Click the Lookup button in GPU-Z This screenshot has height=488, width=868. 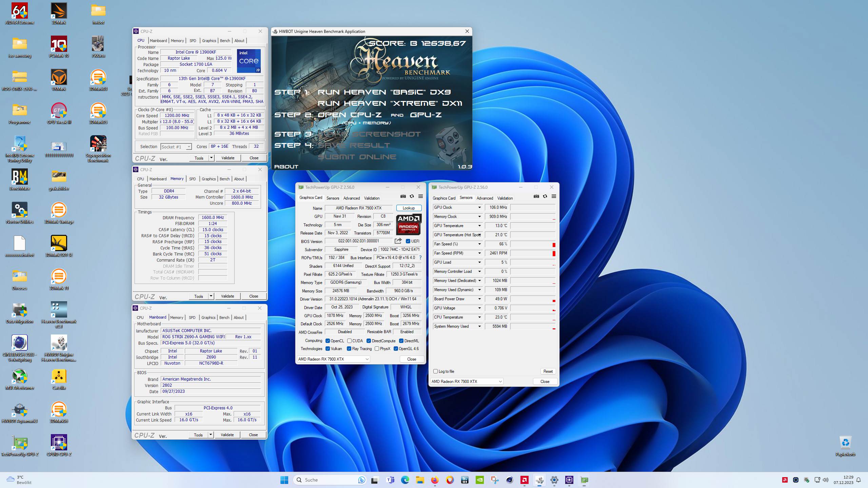click(409, 208)
